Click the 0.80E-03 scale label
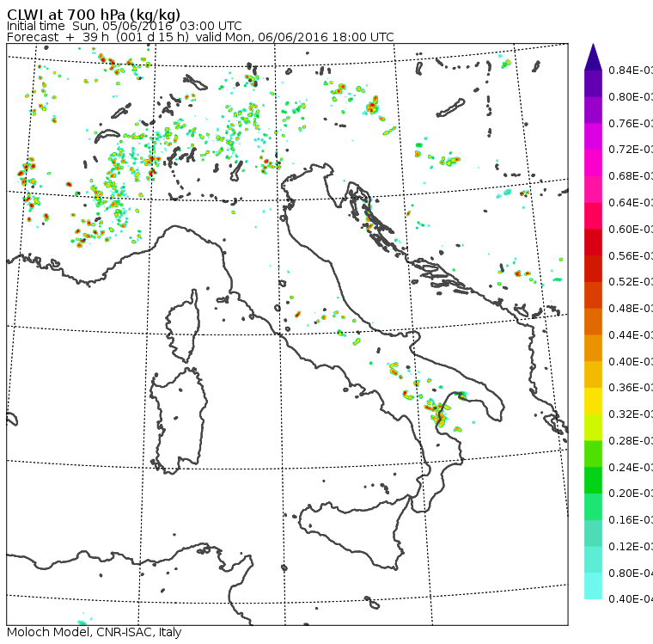 631,97
